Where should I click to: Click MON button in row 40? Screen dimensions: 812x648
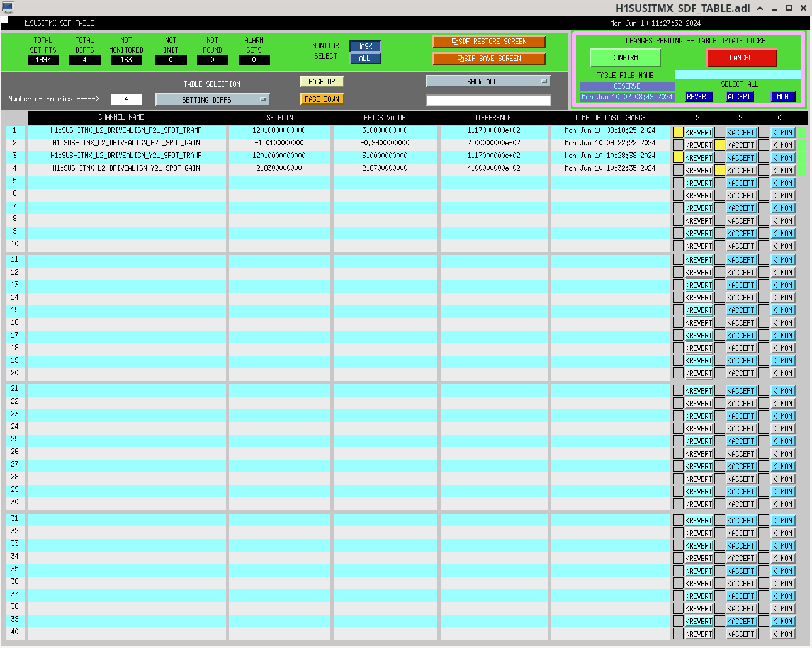coord(784,634)
